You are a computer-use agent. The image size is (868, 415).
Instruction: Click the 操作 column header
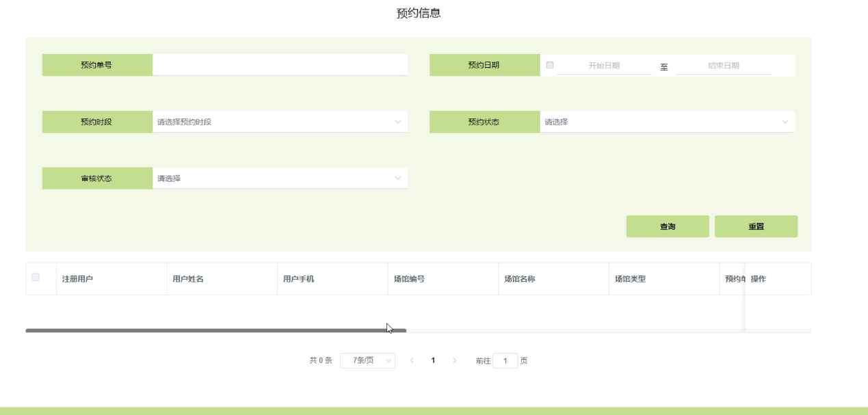pyautogui.click(x=778, y=279)
